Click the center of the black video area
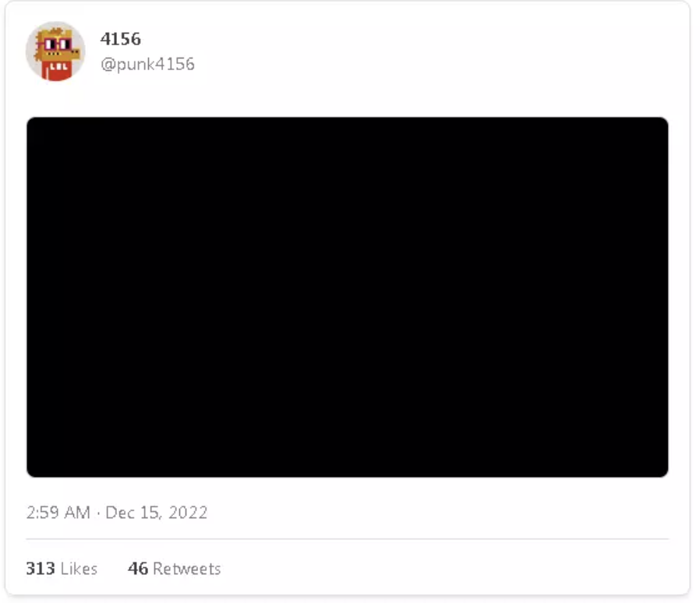The width and height of the screenshot is (700, 603). tap(348, 298)
